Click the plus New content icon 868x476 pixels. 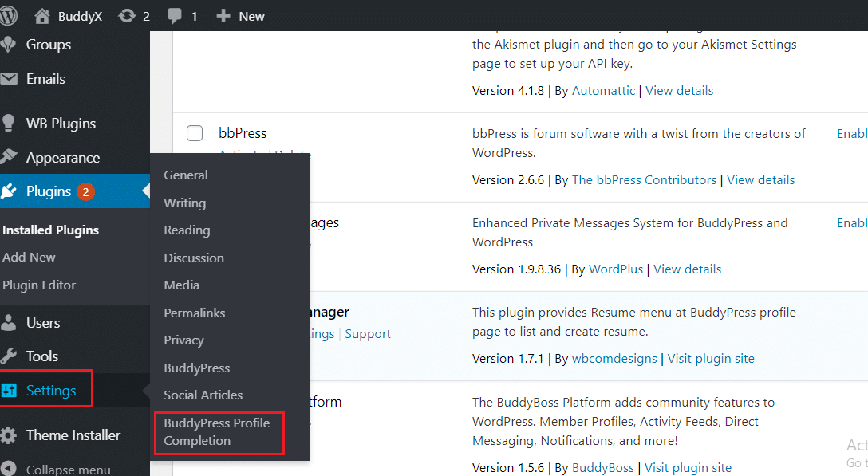pos(223,16)
